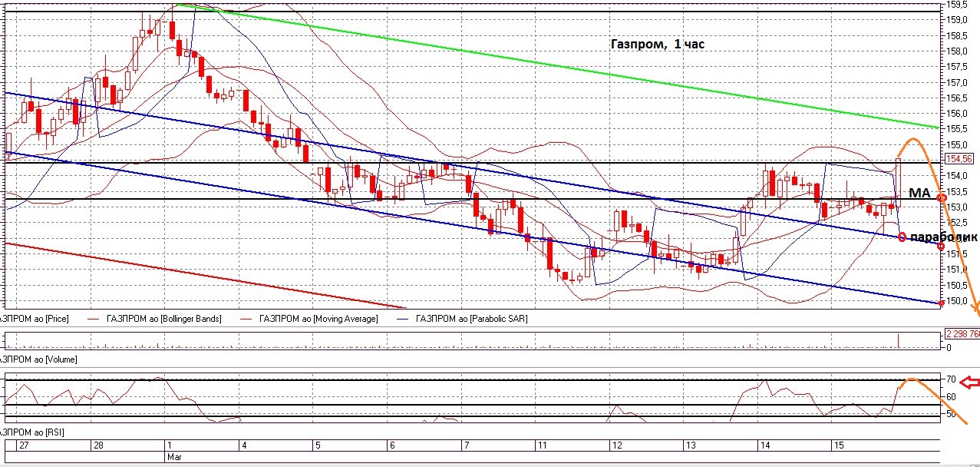
Task: Click the 158,0 price axis label
Action: pos(956,51)
